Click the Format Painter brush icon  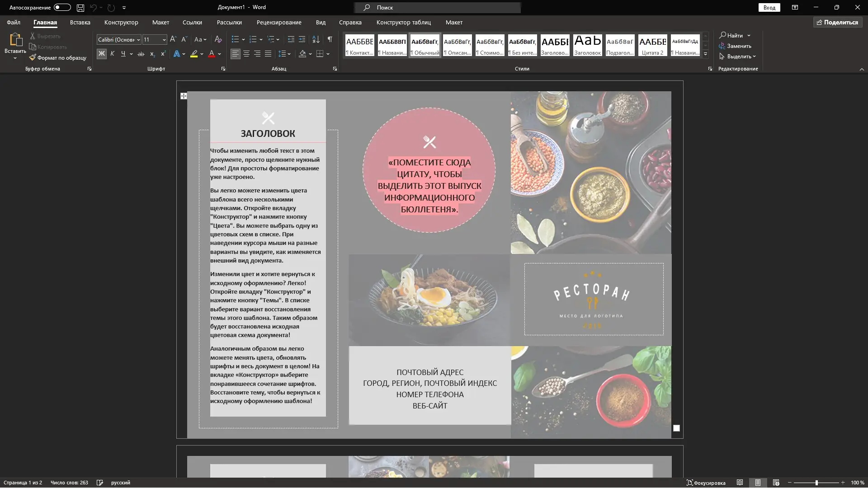coord(33,57)
